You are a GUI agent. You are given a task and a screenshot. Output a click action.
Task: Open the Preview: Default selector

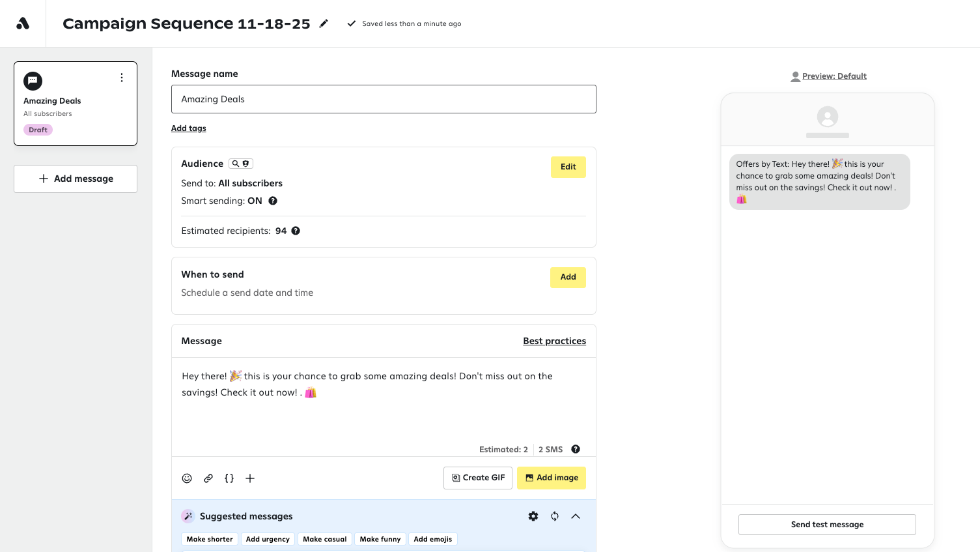[828, 76]
